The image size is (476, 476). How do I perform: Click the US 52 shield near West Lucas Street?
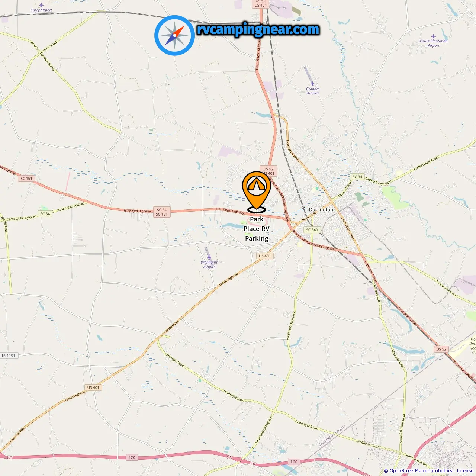tap(441, 349)
